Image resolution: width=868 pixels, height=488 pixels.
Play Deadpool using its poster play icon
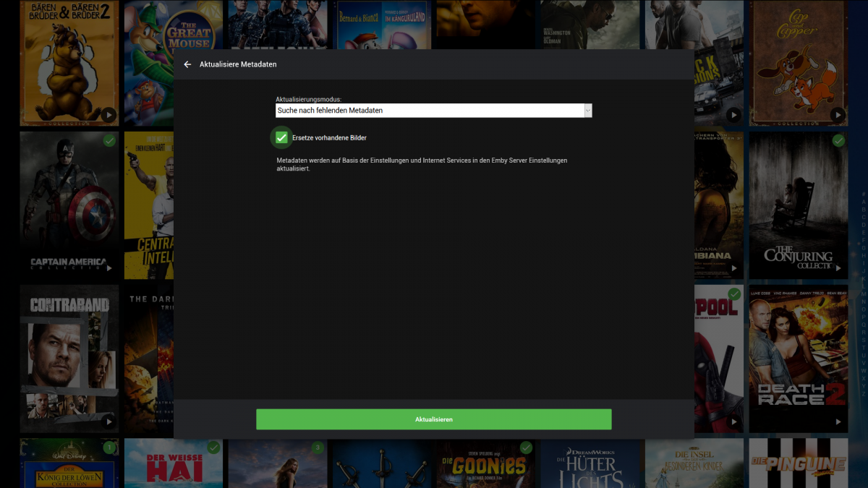tap(733, 421)
